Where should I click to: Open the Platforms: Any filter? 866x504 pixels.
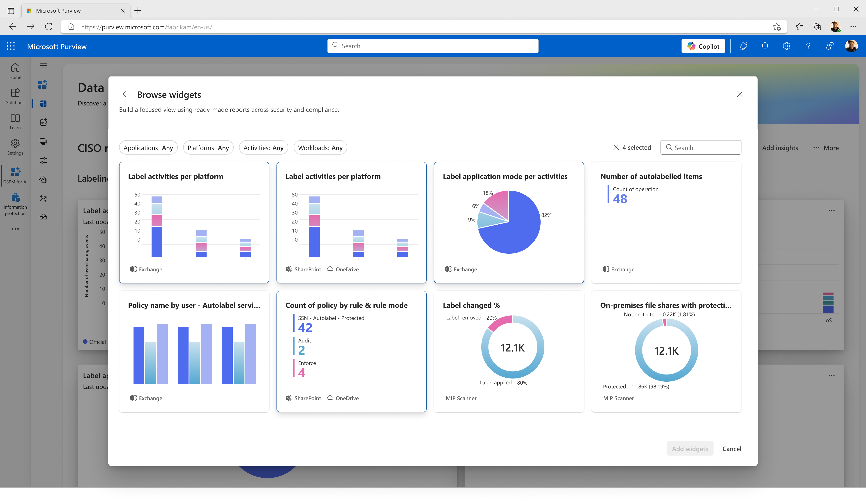click(x=208, y=148)
